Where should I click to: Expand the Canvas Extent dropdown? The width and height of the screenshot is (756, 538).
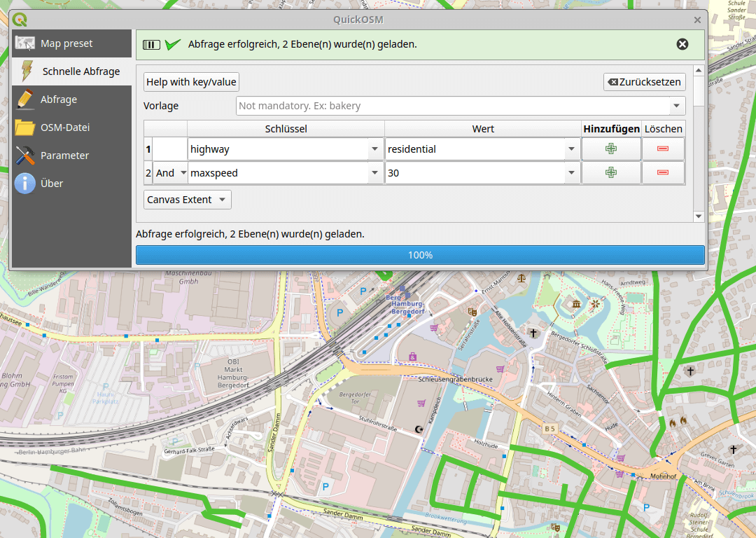[188, 200]
